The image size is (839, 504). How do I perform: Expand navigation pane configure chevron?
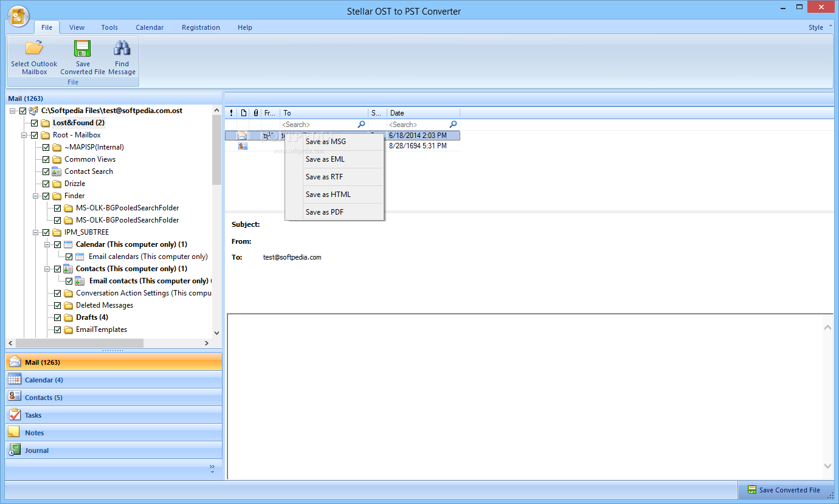[x=212, y=468]
